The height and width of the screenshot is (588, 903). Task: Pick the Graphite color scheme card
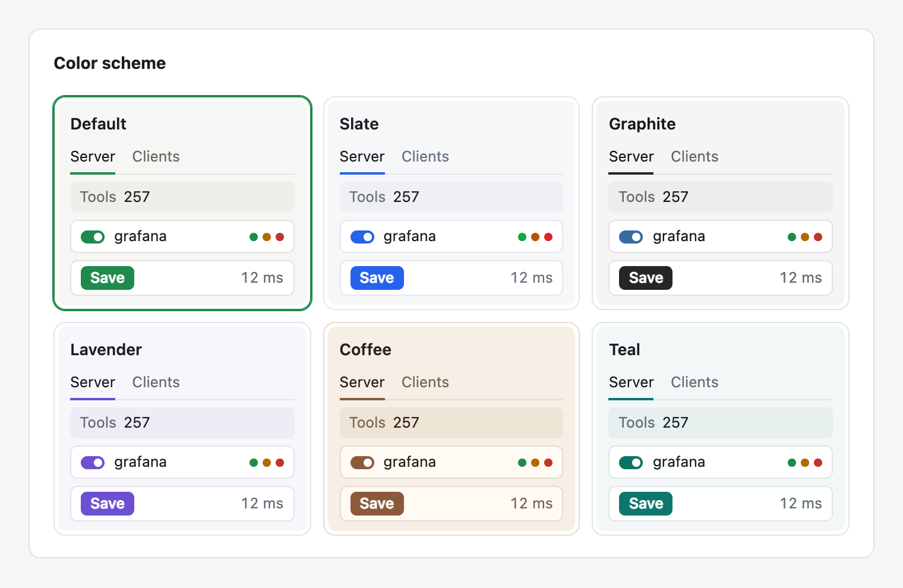pyautogui.click(x=721, y=203)
